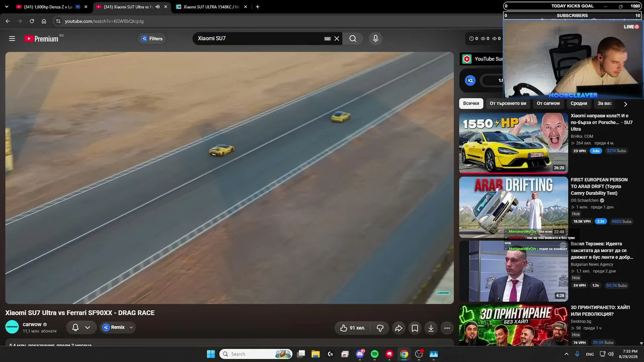Open video titled 3D ПРИНТИРАНЕТО: ХАЙП ИЛИ РЕВОЛЮЦИЯ?
This screenshot has width=644, height=362.
tap(600, 311)
